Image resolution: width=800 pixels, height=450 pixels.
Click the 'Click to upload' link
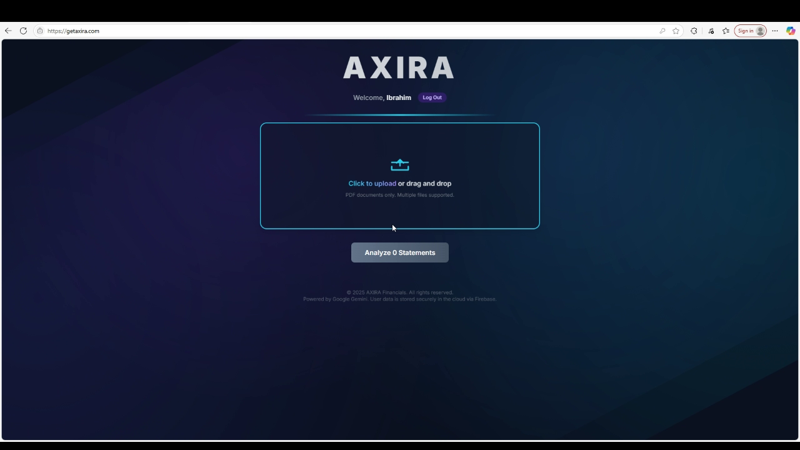click(372, 183)
